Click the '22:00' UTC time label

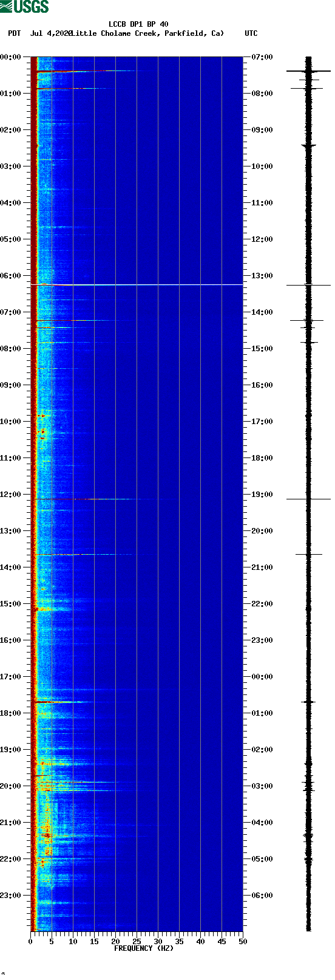262,604
